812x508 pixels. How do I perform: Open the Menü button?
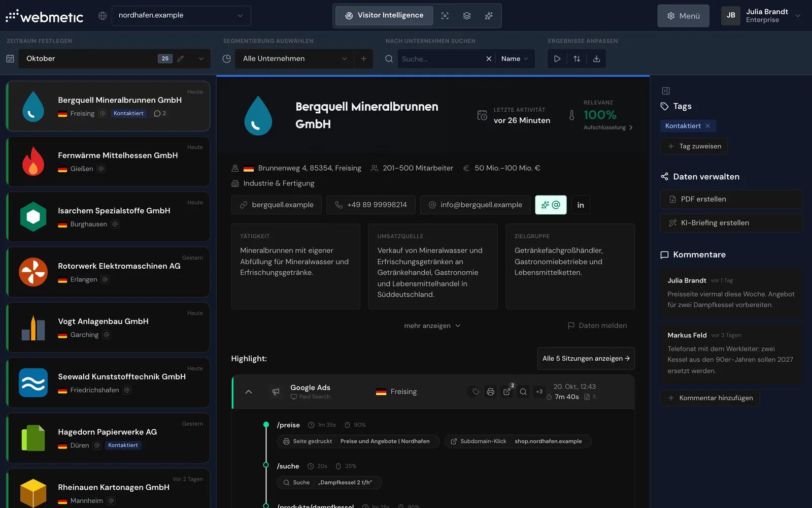coord(683,16)
